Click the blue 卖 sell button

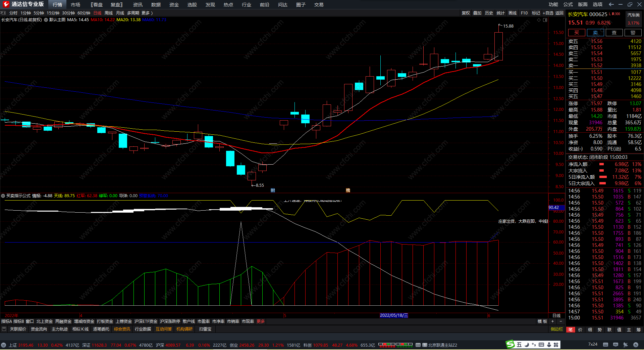click(595, 33)
